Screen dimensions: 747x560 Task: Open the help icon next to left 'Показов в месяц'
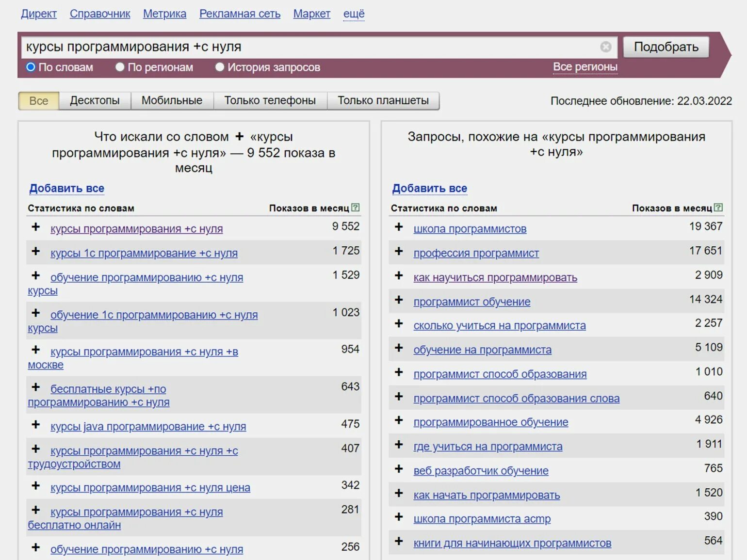(x=356, y=208)
